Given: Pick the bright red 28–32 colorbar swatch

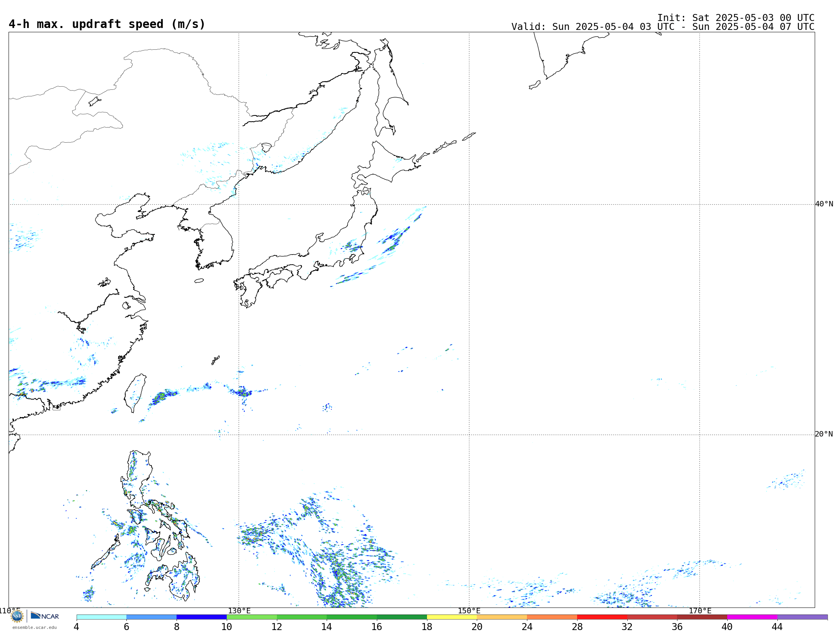Looking at the screenshot, I should [602, 617].
